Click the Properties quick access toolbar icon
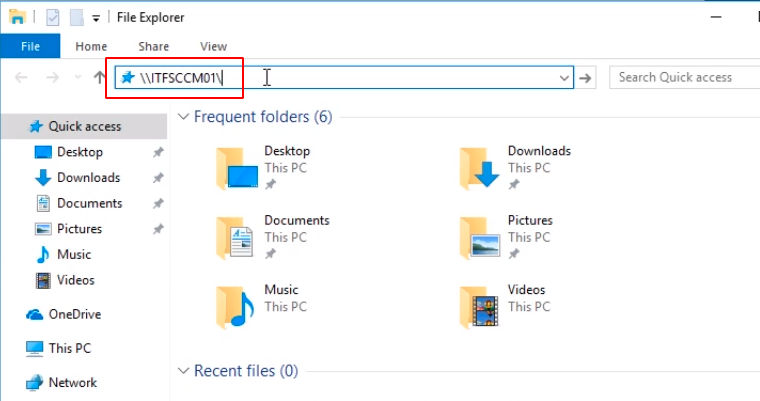 point(52,18)
